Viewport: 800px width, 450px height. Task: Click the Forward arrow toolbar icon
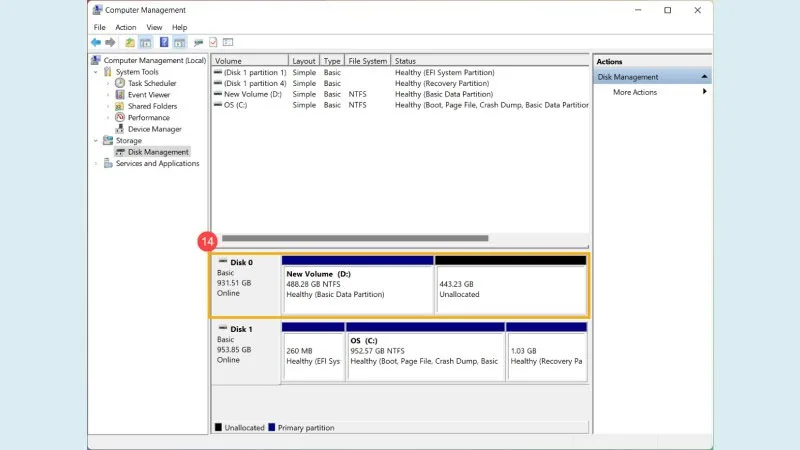coord(110,42)
